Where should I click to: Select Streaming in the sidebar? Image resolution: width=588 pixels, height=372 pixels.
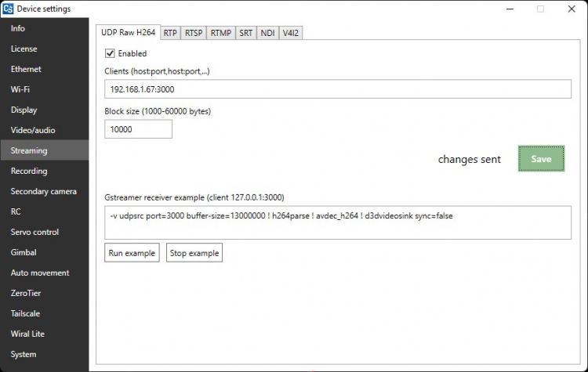[45, 150]
